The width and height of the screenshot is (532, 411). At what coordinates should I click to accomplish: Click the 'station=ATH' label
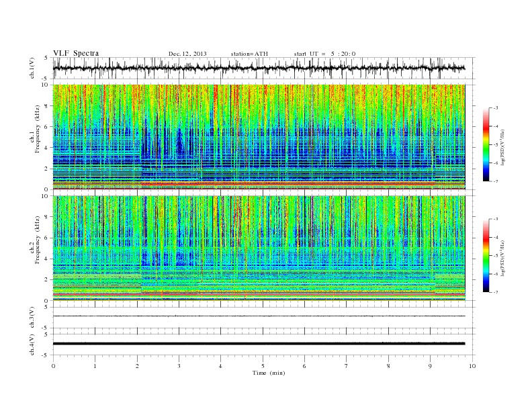[249, 54]
